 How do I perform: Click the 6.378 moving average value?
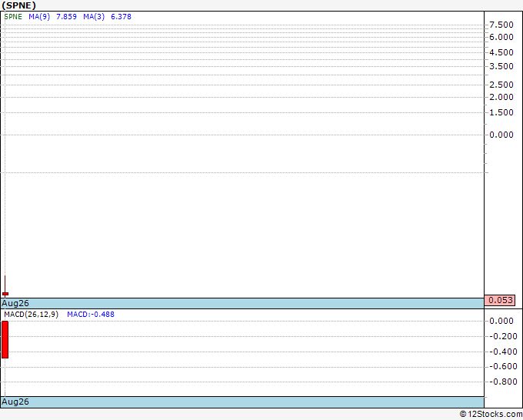pos(121,17)
